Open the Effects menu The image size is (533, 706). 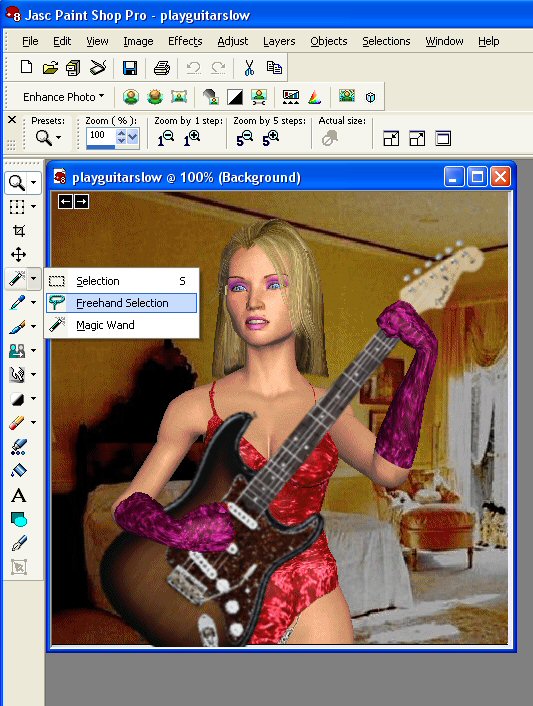(x=185, y=41)
